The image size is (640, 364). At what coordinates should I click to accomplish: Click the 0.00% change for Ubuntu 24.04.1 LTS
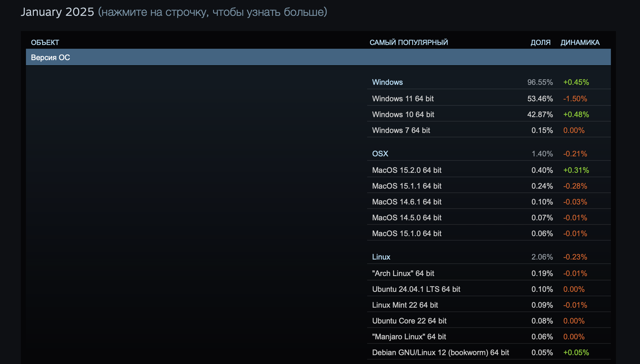[574, 289]
